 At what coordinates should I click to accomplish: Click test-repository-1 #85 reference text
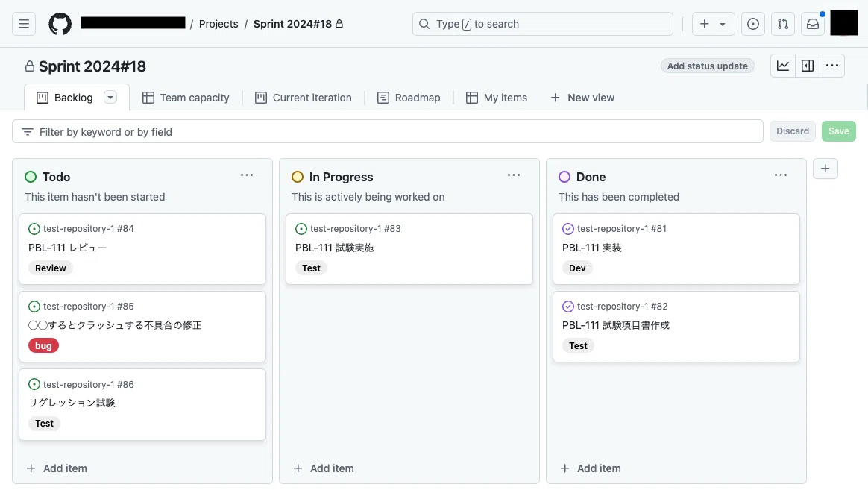[x=89, y=307]
